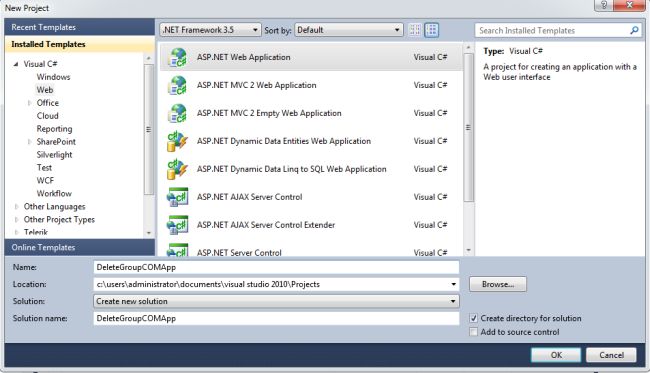Image resolution: width=650 pixels, height=373 pixels.
Task: Expand the SharePoint tree node
Action: click(x=29, y=142)
